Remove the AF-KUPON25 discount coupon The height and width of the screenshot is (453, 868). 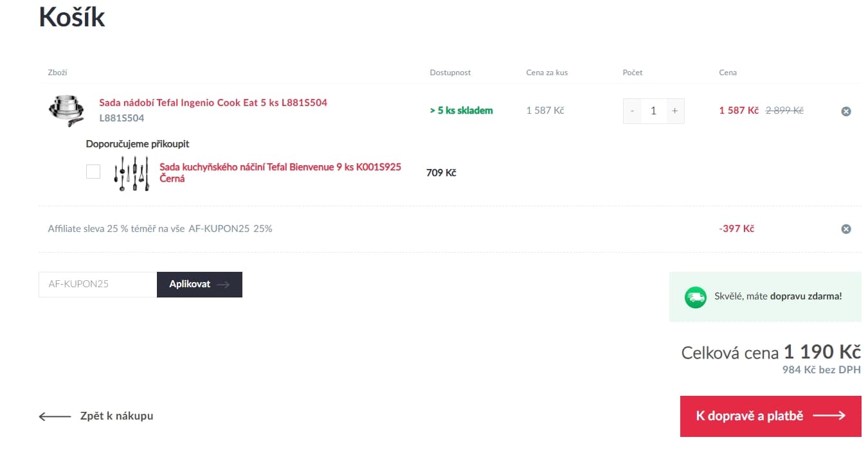[x=846, y=229]
